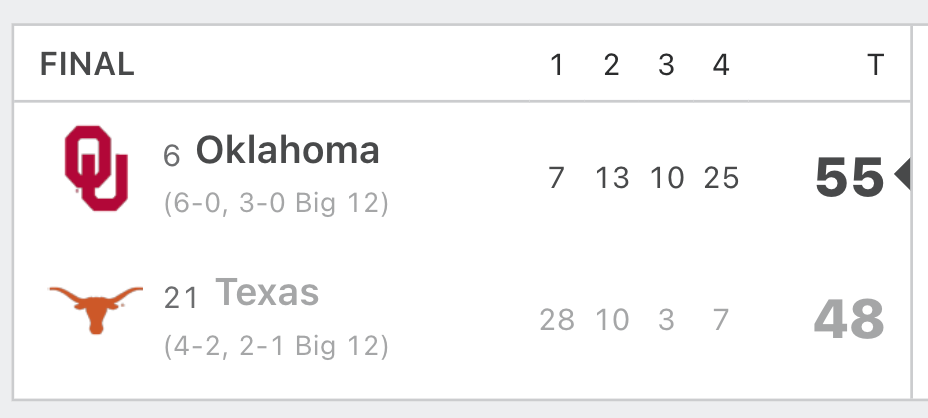Select the quarter 3 column header

click(x=666, y=65)
